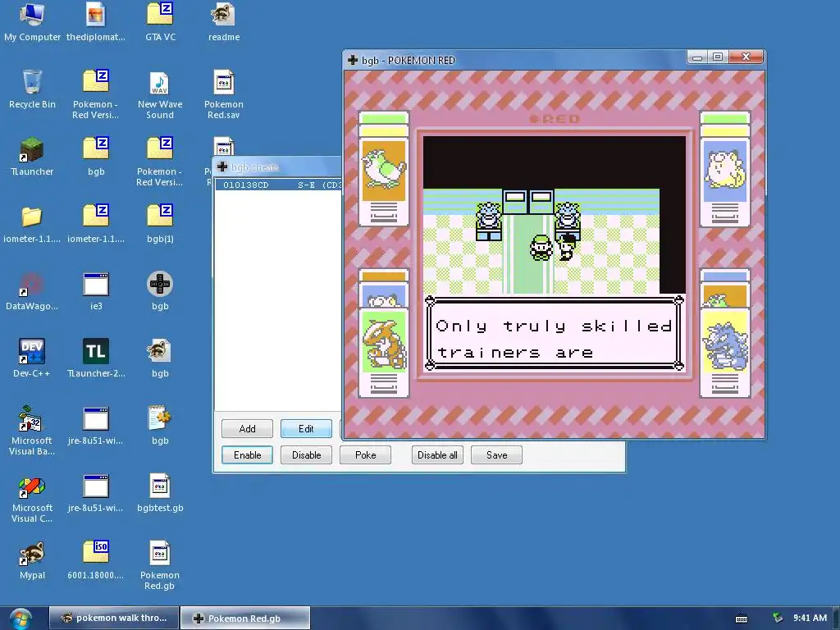This screenshot has width=840, height=630.
Task: Open the My Computer desktop icon
Action: tap(32, 21)
